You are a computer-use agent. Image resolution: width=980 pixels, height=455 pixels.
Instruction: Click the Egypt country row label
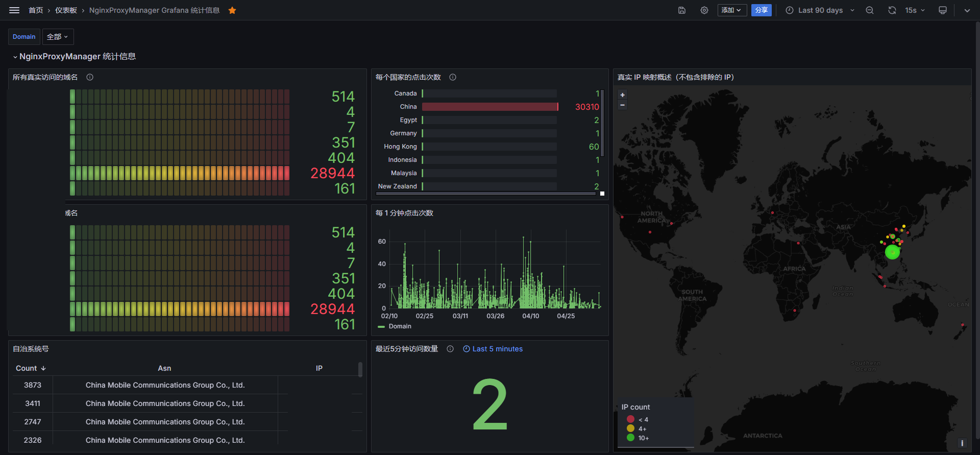[408, 120]
